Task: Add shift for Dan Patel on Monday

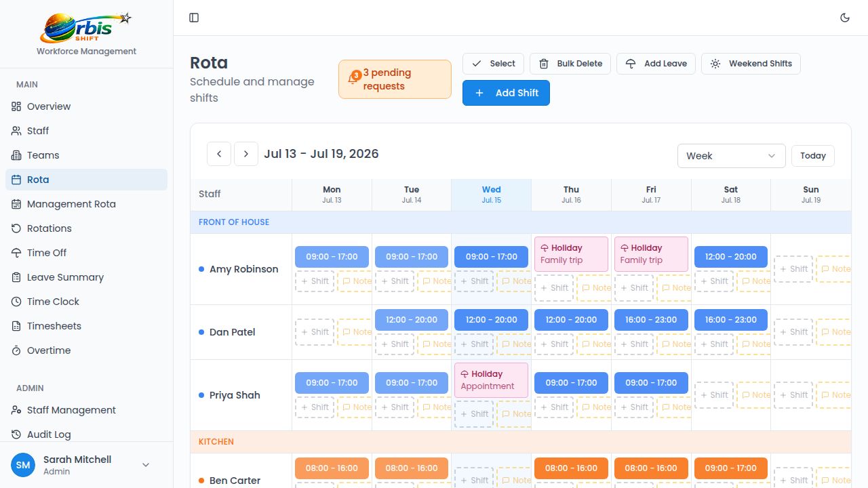Action: point(315,332)
